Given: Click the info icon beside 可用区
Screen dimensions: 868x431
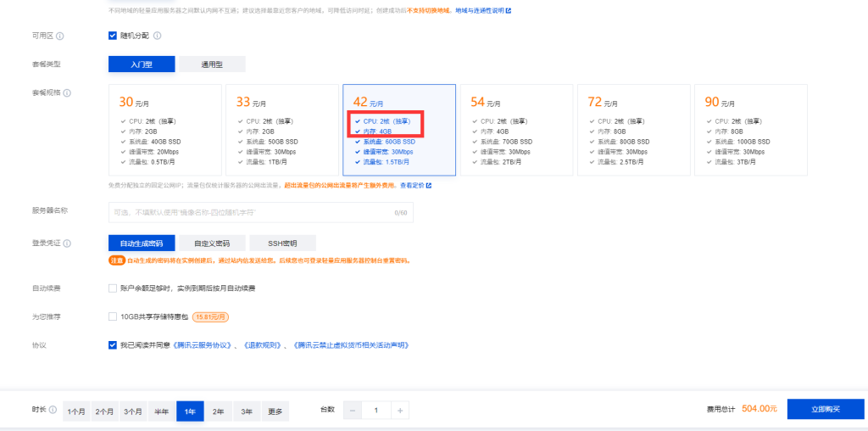Looking at the screenshot, I should (60, 36).
